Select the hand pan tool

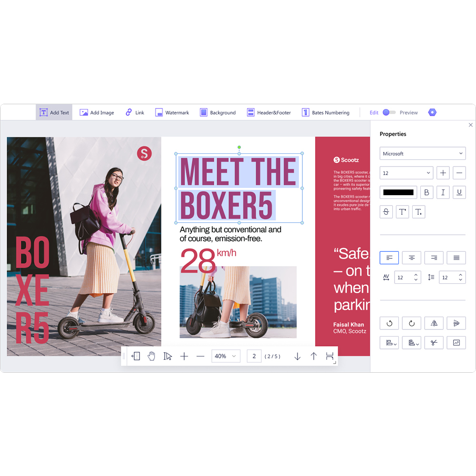click(x=151, y=356)
